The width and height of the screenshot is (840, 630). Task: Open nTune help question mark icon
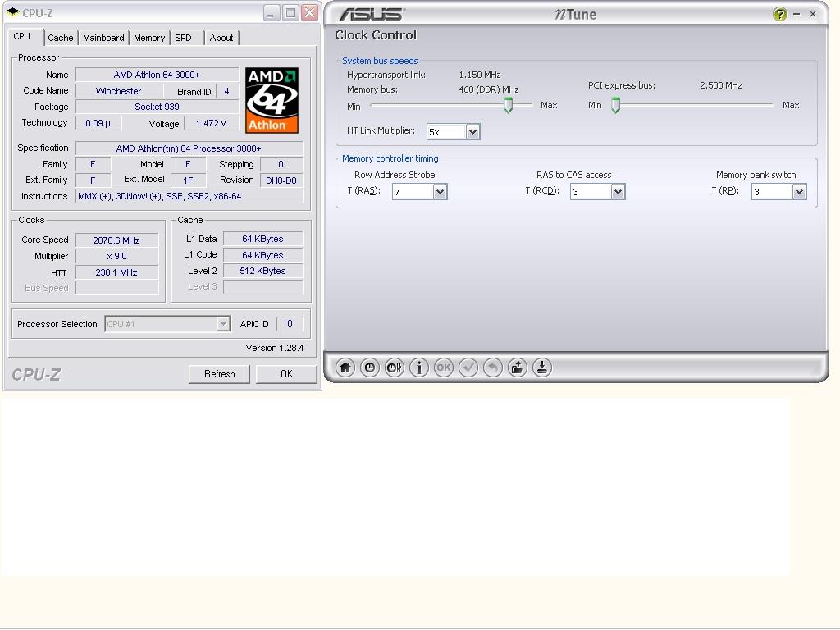pos(780,15)
